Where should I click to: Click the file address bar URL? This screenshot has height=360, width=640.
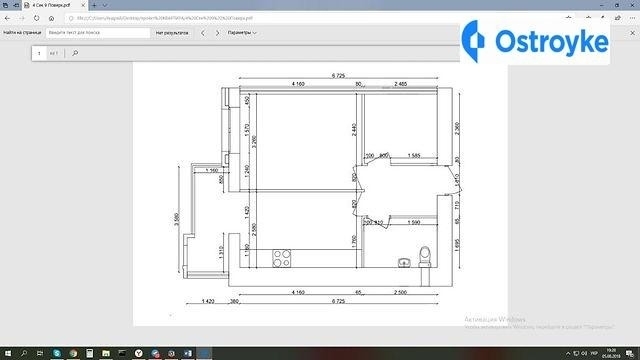coord(165,18)
